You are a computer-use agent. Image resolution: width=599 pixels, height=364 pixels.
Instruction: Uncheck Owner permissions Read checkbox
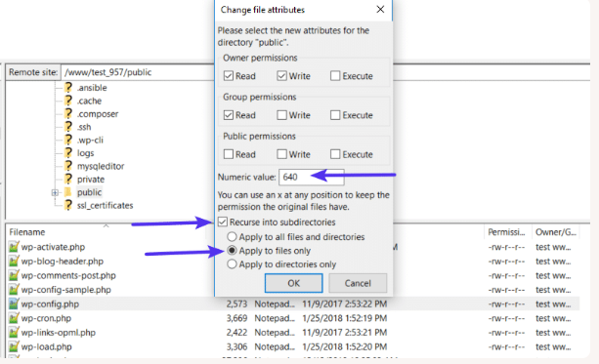click(x=229, y=76)
